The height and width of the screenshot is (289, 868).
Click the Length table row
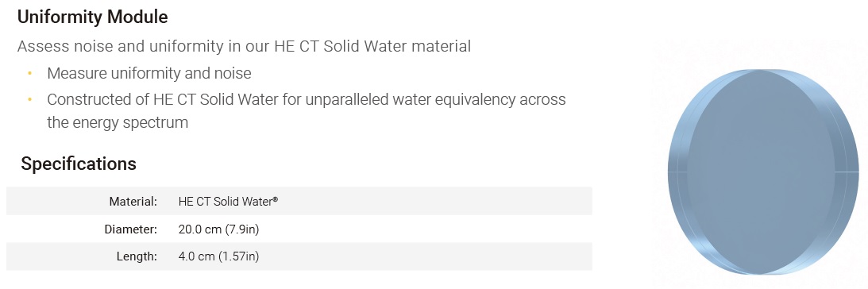[x=299, y=256]
